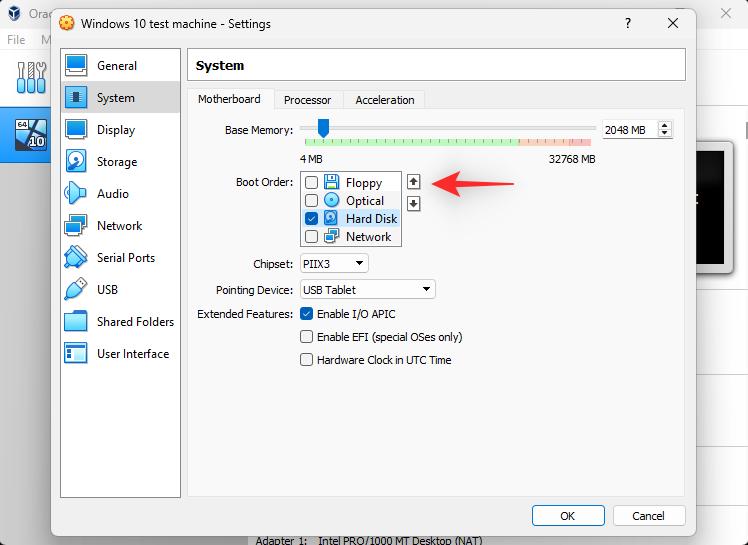748x545 pixels.
Task: Select Windows 10 VM icon in Manager list
Action: point(31,135)
